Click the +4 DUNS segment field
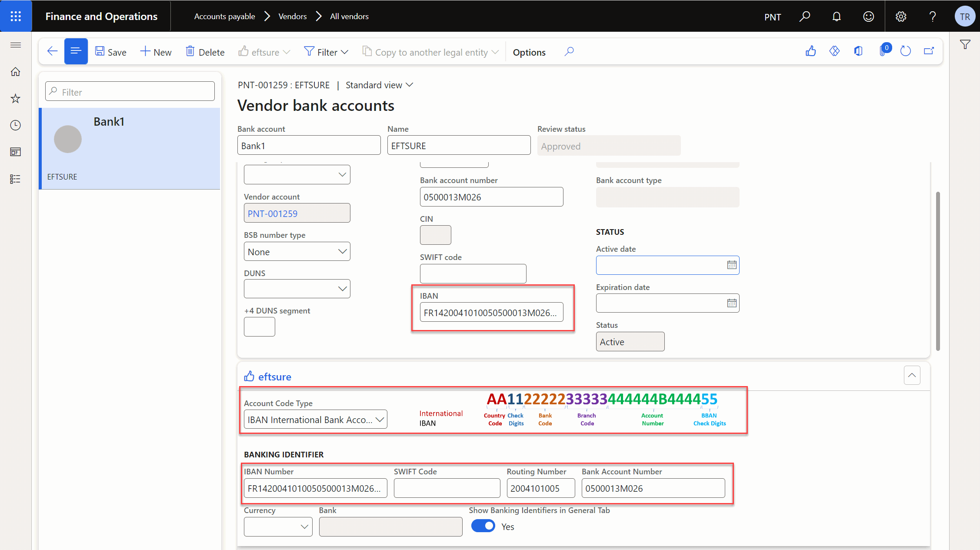 pyautogui.click(x=260, y=327)
